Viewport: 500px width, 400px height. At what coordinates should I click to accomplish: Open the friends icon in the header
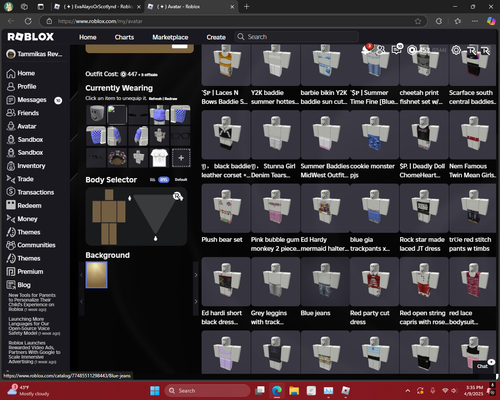pyautogui.click(x=381, y=50)
